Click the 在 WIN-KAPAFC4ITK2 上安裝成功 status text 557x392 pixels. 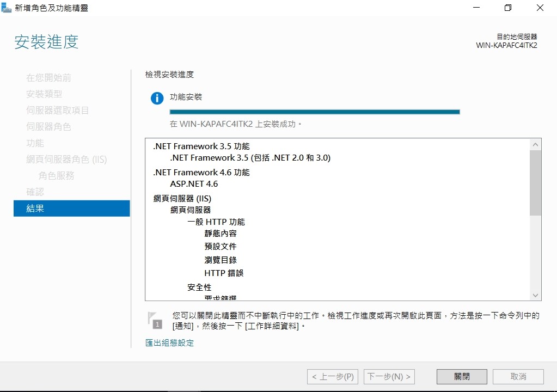236,124
